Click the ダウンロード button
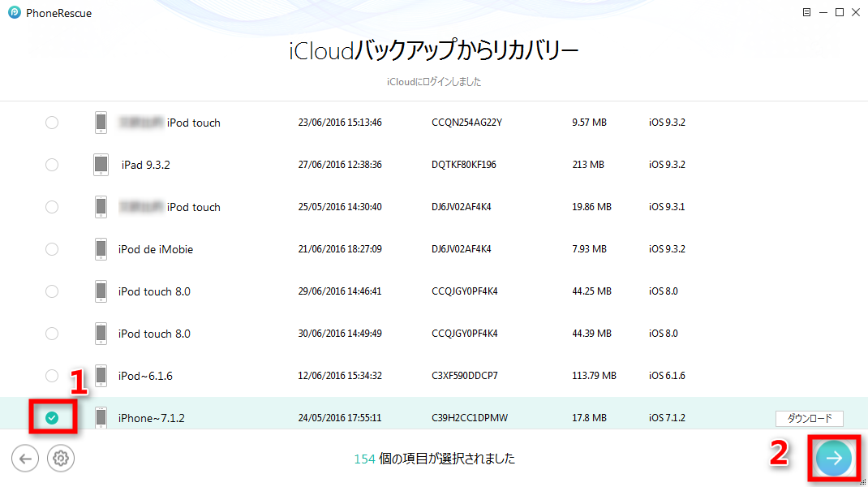 (810, 418)
